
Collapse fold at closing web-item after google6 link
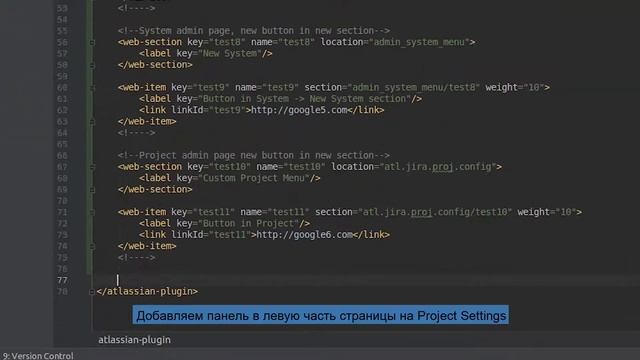(x=92, y=247)
